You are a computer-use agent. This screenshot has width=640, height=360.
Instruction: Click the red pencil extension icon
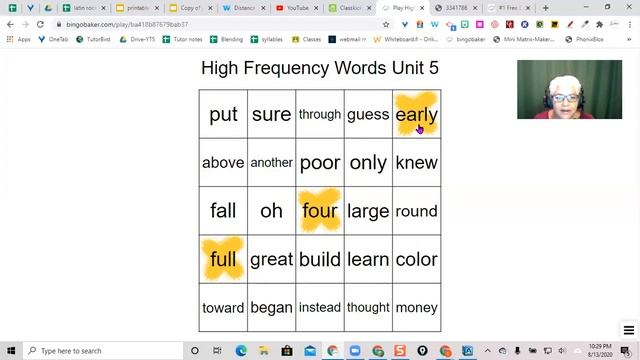pyautogui.click(x=570, y=24)
